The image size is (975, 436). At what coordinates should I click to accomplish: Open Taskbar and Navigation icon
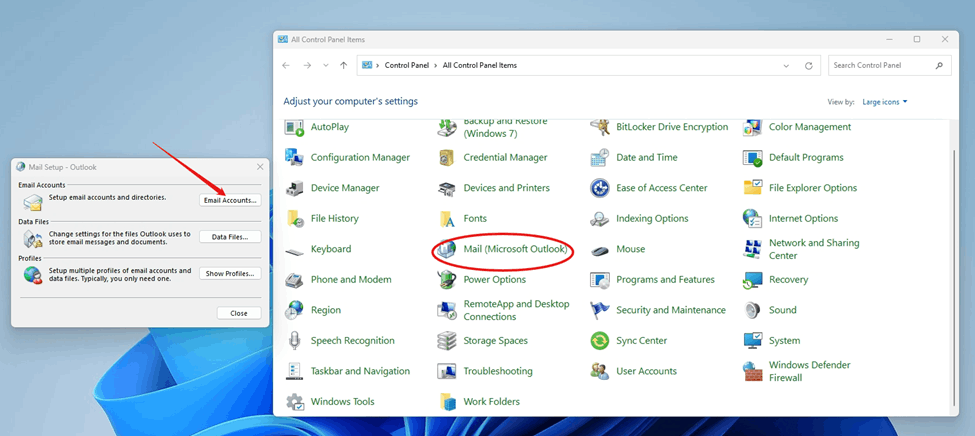pyautogui.click(x=294, y=371)
